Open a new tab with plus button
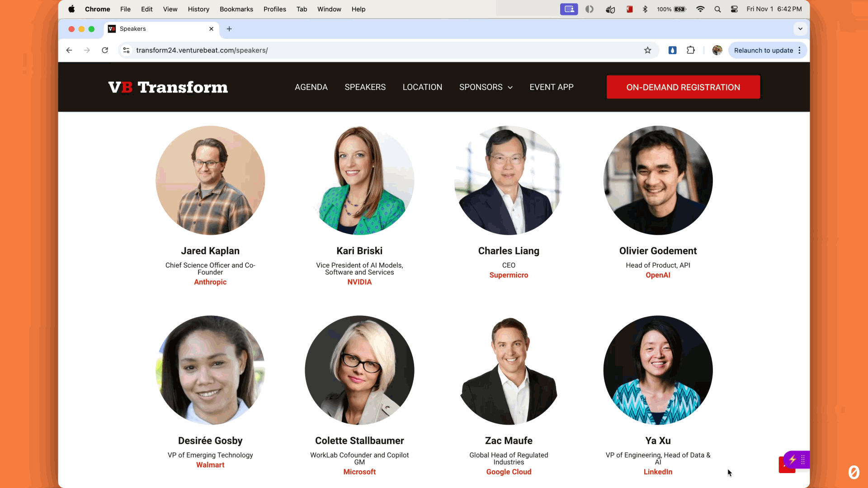868x488 pixels. [229, 29]
